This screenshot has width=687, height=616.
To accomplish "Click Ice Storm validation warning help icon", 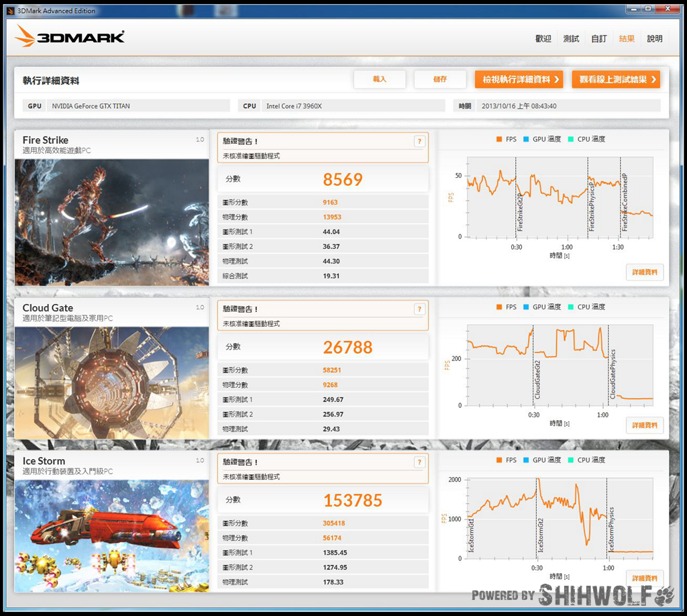I will [x=419, y=462].
